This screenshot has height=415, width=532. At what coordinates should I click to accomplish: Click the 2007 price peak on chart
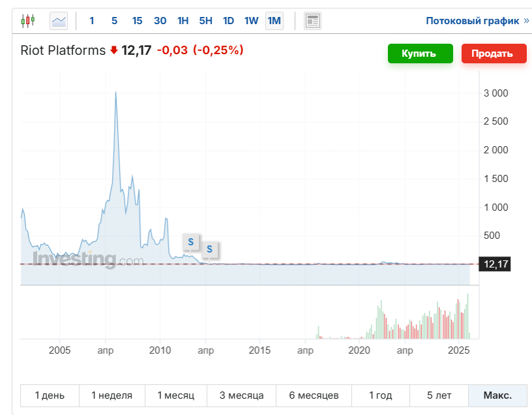coord(115,92)
